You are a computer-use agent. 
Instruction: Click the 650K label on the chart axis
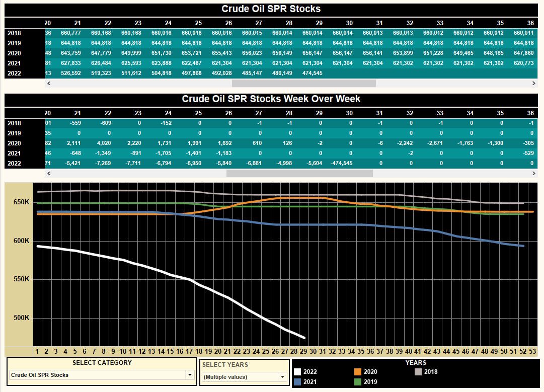point(21,202)
